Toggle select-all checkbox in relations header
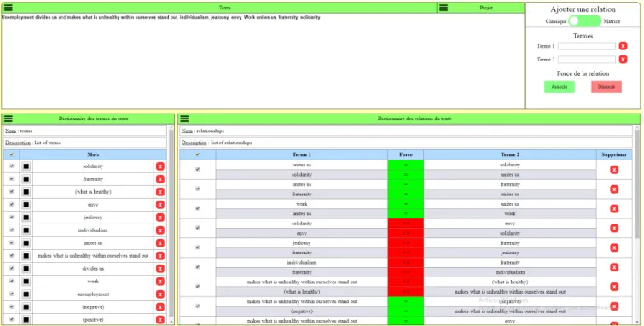The image size is (644, 326). (x=198, y=154)
